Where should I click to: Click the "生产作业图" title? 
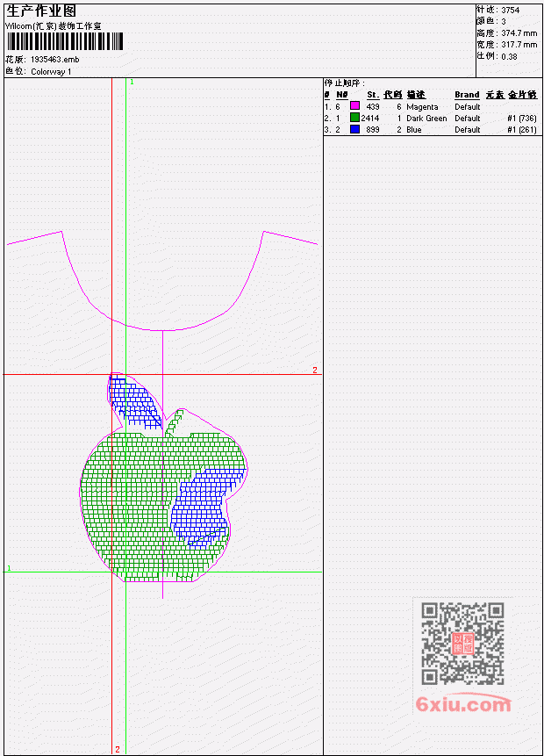coord(41,11)
